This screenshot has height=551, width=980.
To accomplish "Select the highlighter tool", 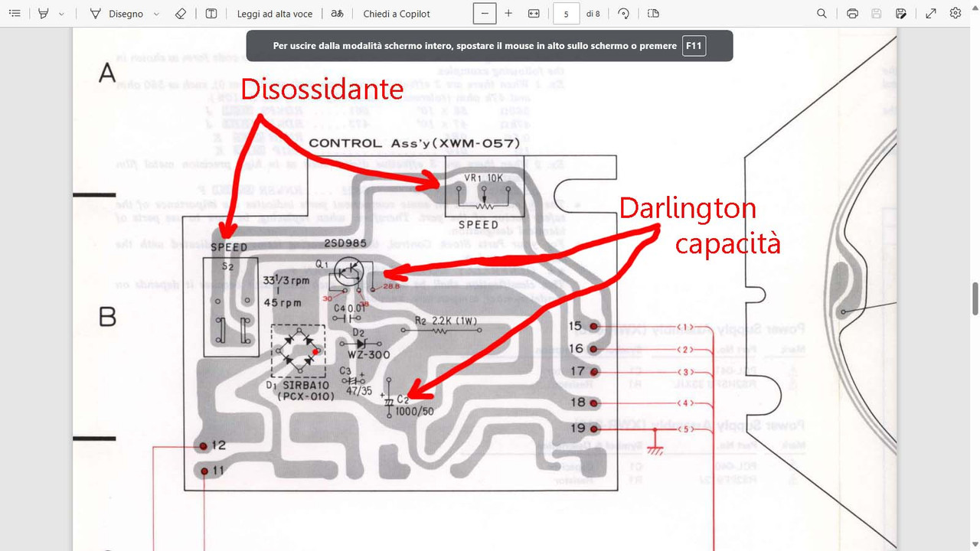I will (44, 14).
